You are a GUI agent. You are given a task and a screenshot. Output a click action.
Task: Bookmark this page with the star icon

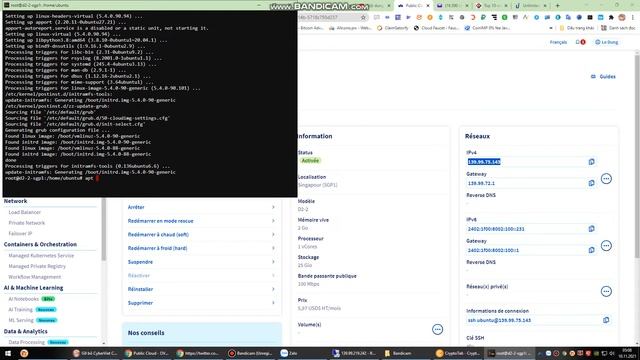(363, 17)
